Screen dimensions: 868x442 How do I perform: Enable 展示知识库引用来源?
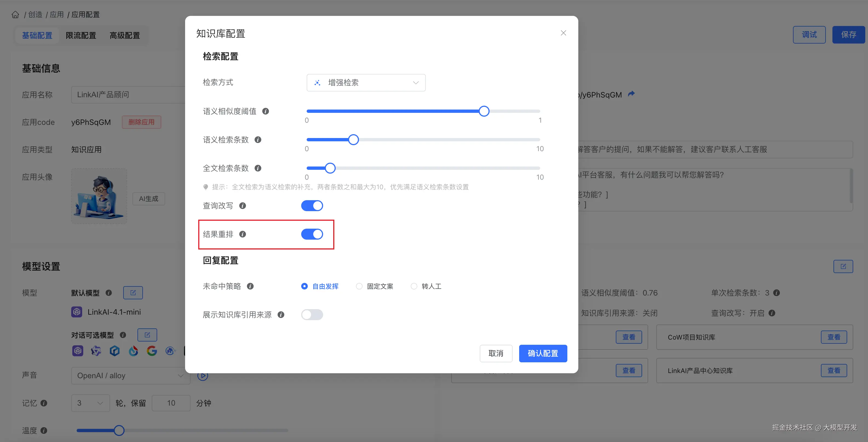pyautogui.click(x=312, y=314)
